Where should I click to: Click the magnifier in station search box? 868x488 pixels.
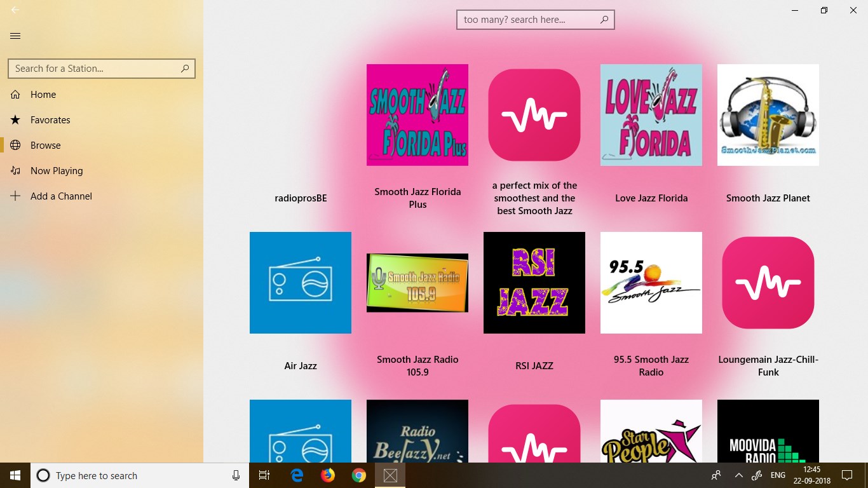(185, 69)
